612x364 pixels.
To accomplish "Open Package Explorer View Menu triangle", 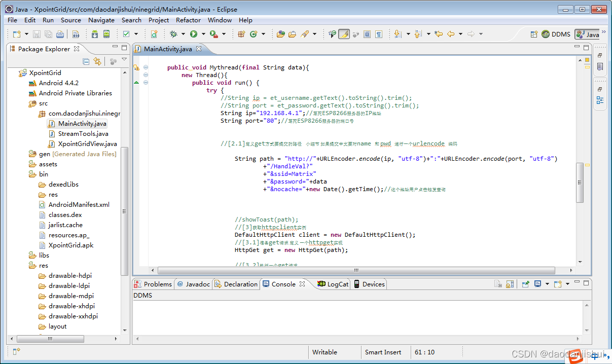I will [124, 60].
